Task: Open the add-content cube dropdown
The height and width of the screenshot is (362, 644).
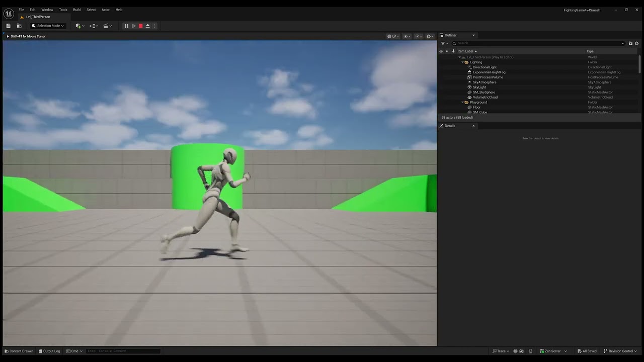Action: pos(79,26)
